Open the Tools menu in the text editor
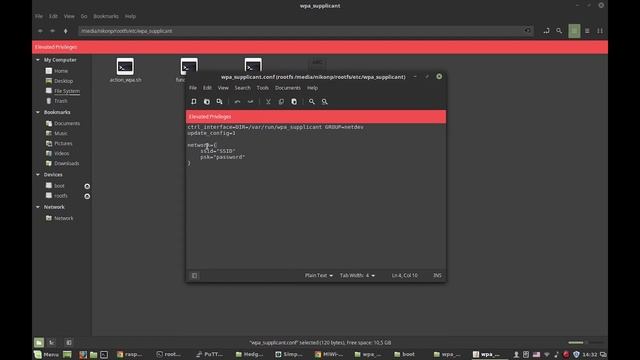This screenshot has width=640, height=360. [262, 88]
